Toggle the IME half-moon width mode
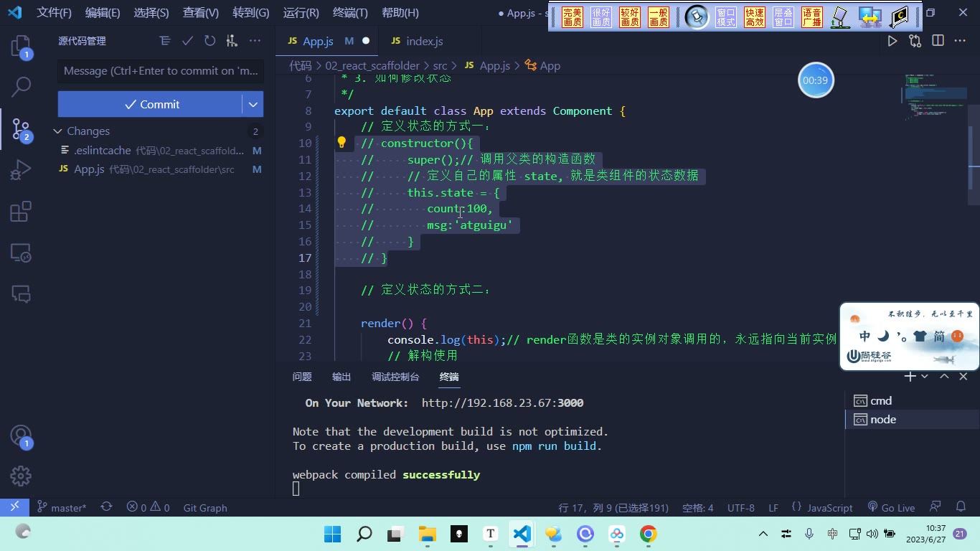Viewport: 980px width, 551px height. (883, 336)
